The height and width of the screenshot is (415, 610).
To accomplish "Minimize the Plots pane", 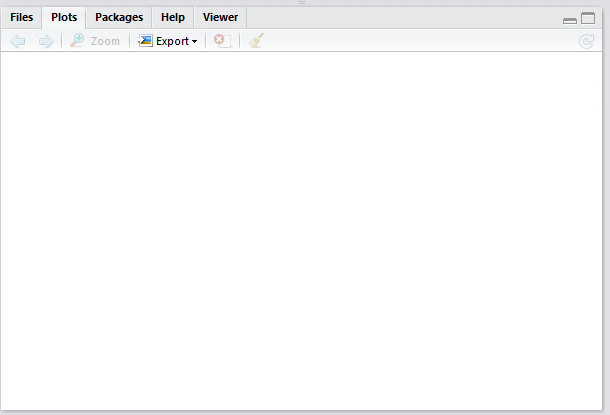I will point(570,21).
